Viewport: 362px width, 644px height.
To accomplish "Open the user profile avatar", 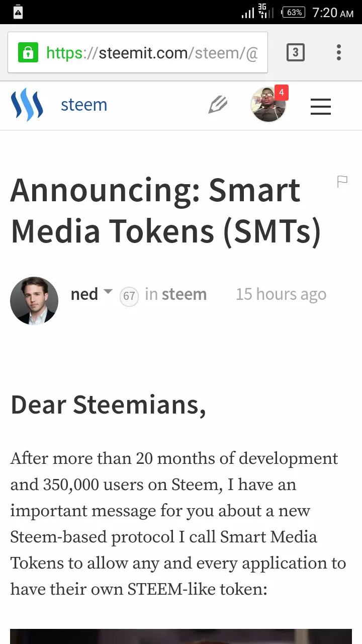I will pyautogui.click(x=268, y=105).
